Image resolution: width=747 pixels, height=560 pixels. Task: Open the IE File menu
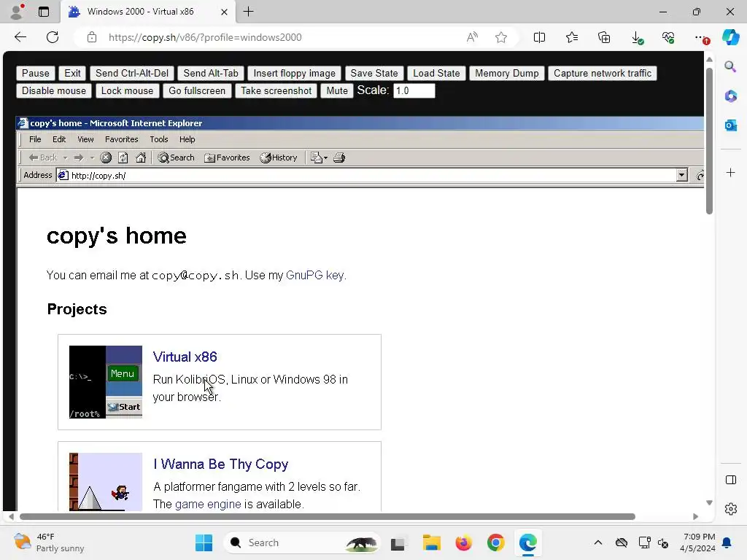tap(35, 139)
